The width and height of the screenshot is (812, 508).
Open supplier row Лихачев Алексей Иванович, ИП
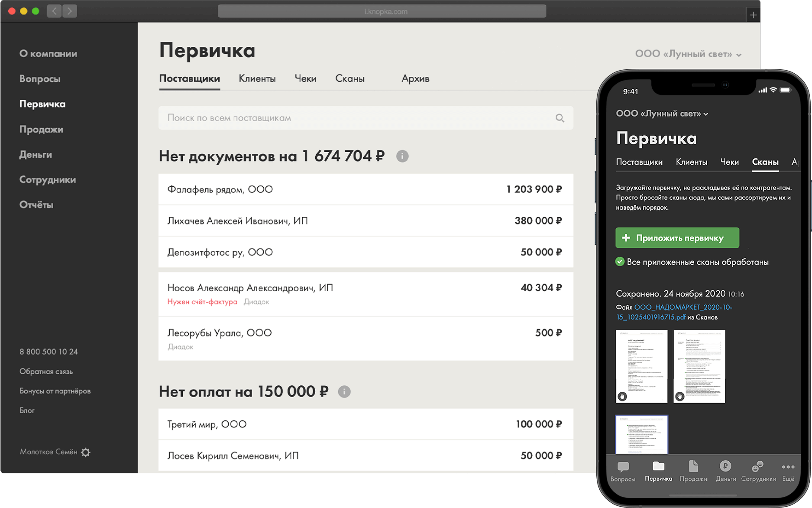click(x=366, y=221)
